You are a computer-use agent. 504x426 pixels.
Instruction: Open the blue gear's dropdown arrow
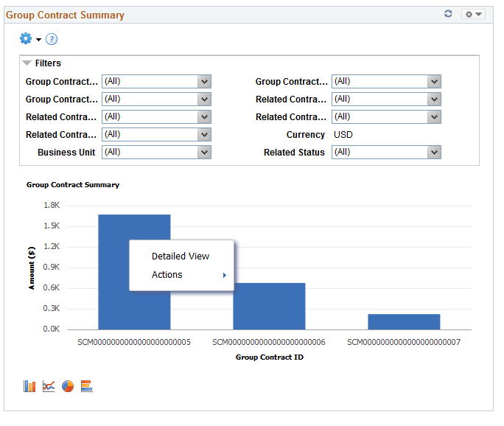pos(38,40)
